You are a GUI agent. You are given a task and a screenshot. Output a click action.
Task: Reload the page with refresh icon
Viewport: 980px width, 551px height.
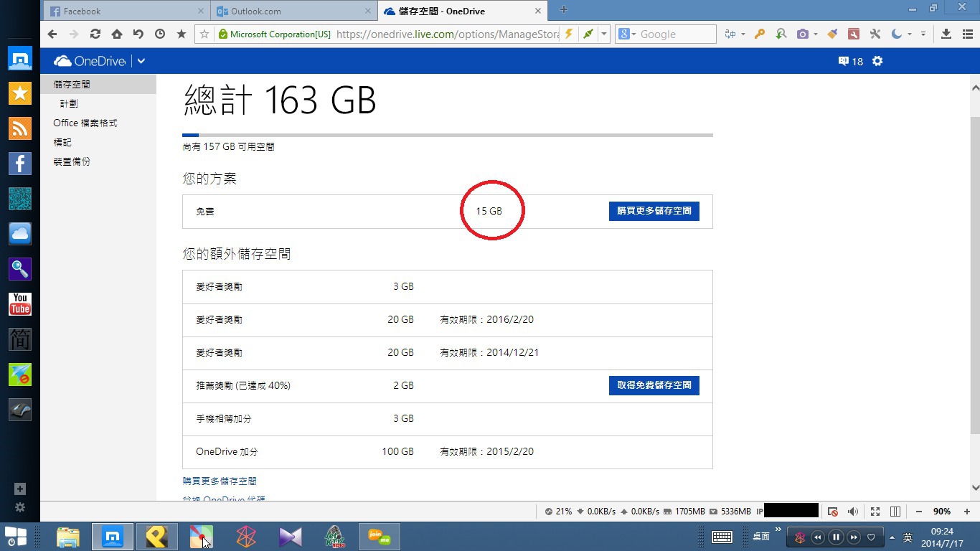tap(95, 34)
